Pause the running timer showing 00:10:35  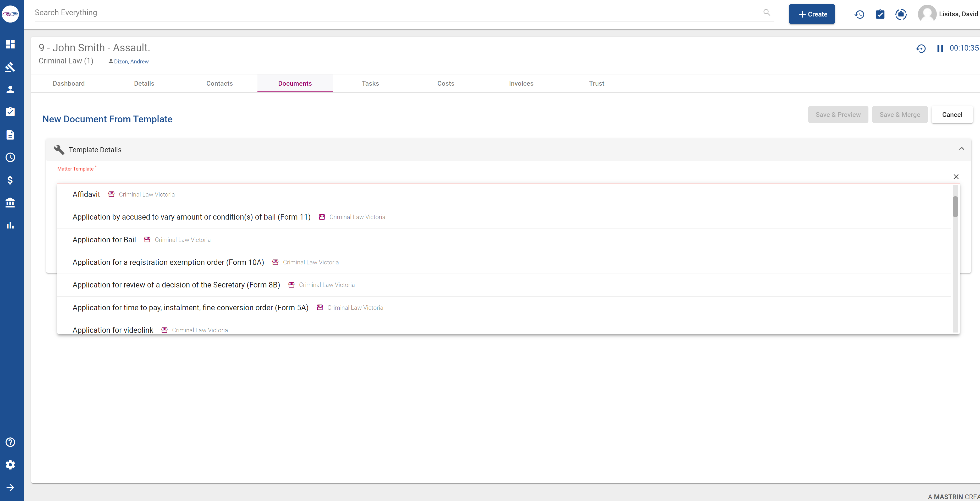click(940, 48)
